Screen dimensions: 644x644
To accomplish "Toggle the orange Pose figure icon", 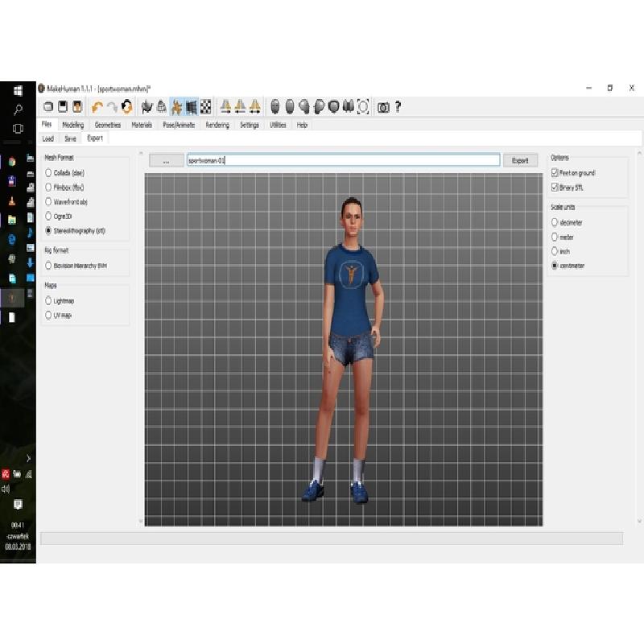I will 176,107.
